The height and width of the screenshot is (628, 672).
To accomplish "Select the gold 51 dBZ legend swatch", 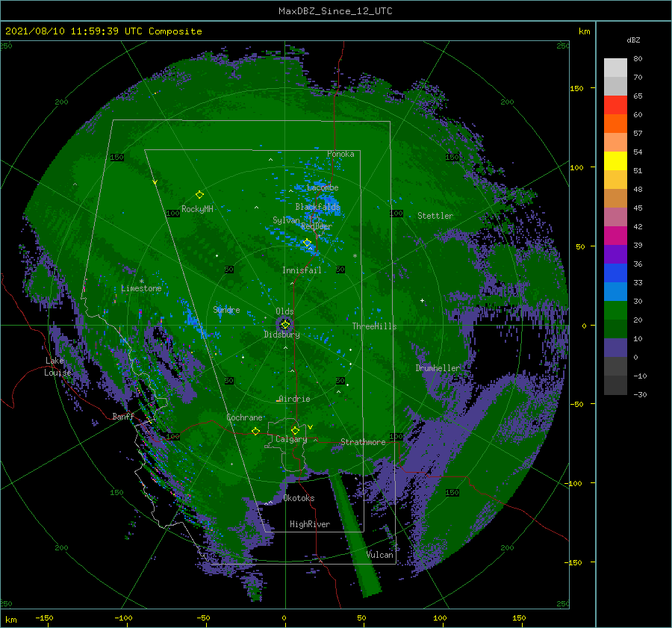I will point(615,180).
